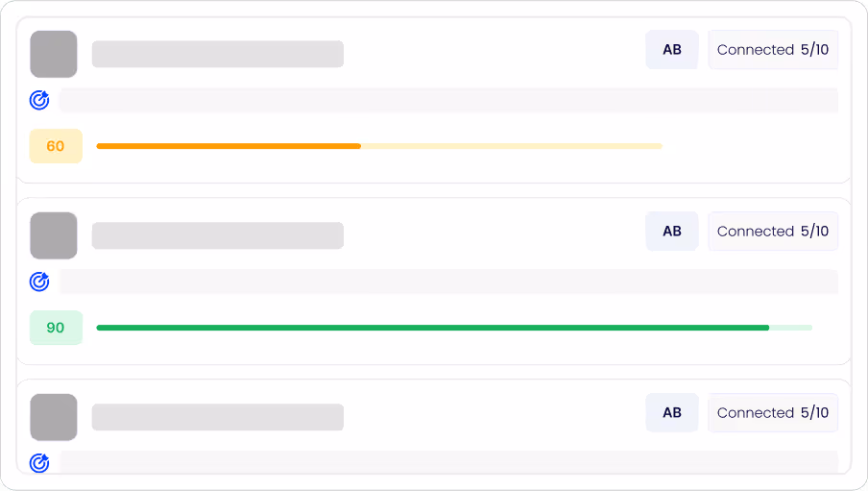Select the AB badge in the score-90 card

click(672, 232)
